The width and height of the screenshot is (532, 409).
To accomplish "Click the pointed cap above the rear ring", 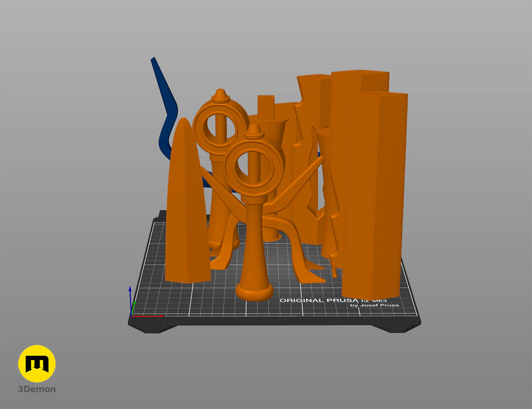I will [220, 95].
